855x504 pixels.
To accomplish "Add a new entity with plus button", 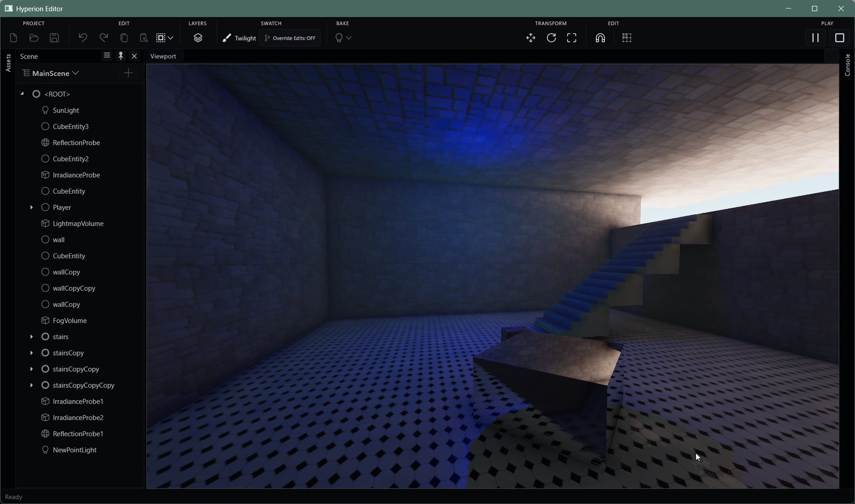I will 128,73.
